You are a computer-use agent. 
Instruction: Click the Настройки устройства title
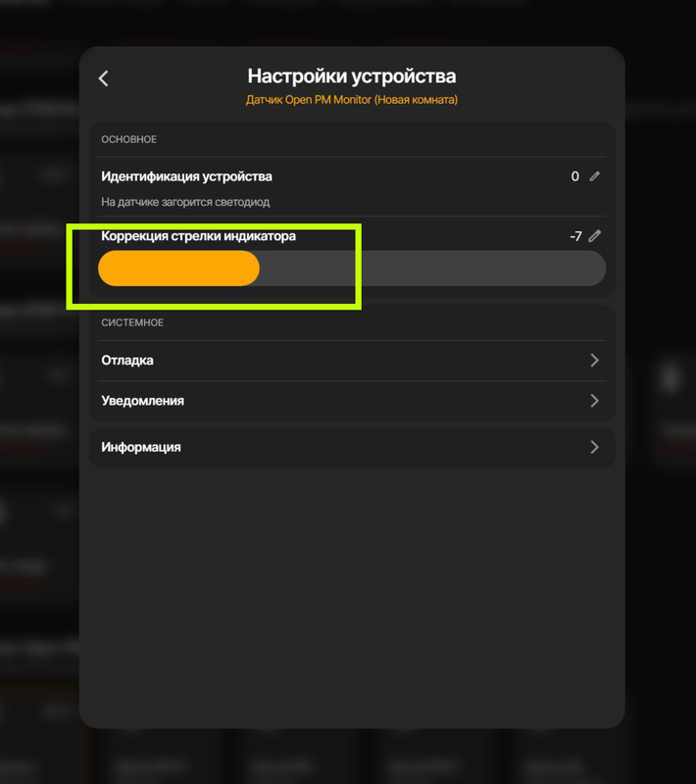(352, 76)
